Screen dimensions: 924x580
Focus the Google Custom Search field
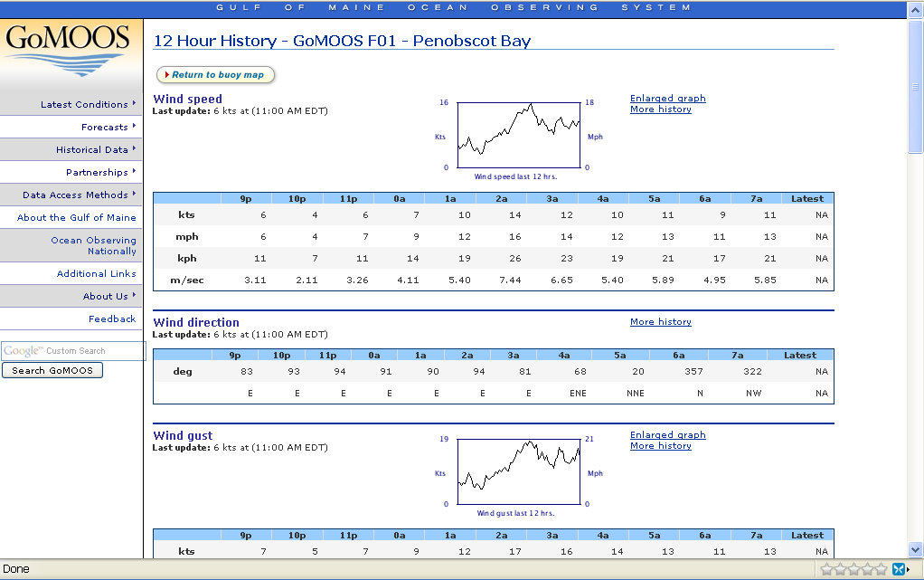[73, 350]
